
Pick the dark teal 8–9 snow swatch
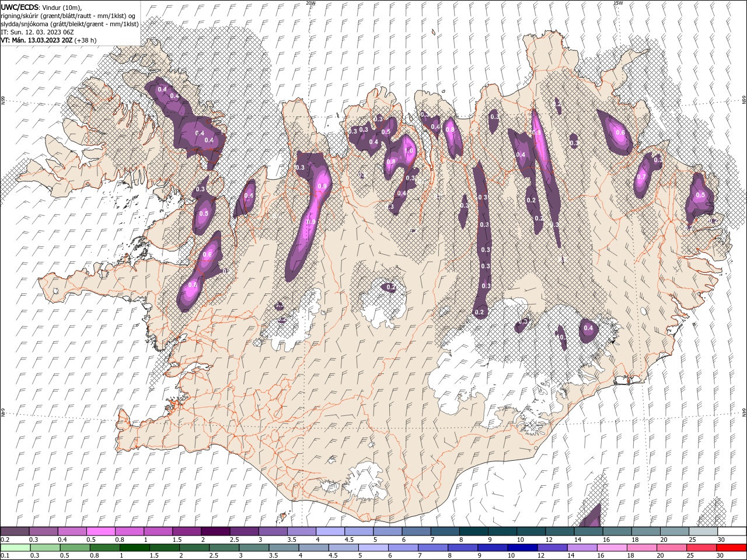point(474,531)
